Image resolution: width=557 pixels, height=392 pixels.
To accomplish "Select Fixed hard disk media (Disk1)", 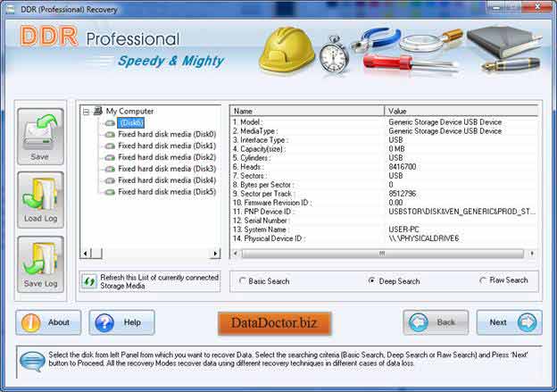I will [x=167, y=146].
